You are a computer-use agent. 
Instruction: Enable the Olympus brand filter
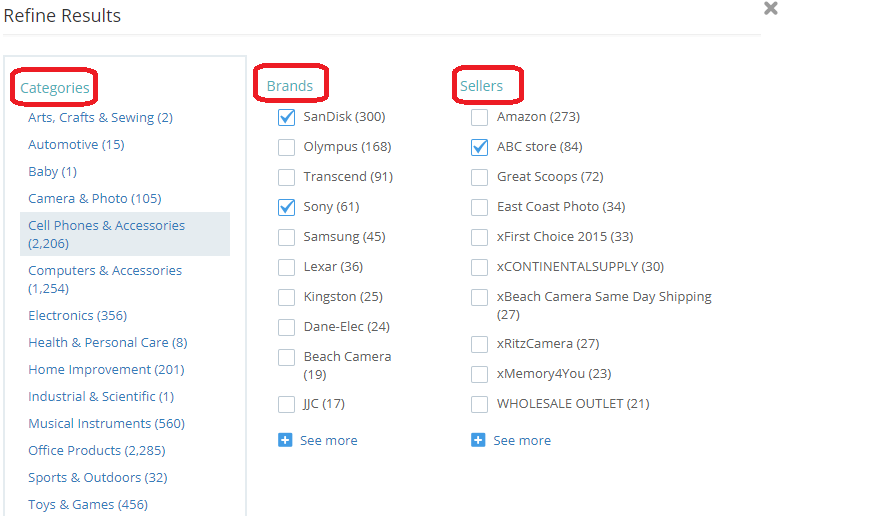[x=286, y=147]
